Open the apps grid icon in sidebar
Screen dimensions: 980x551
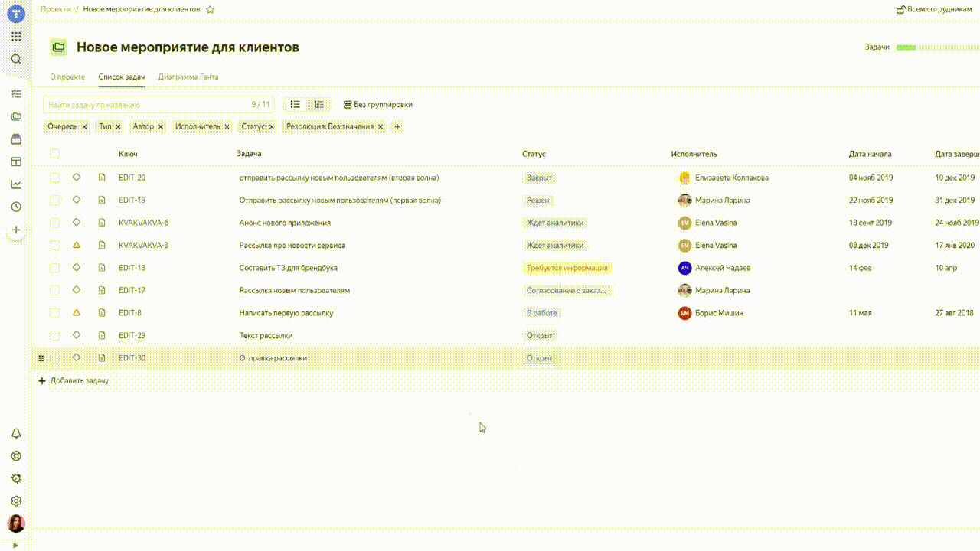tap(16, 37)
